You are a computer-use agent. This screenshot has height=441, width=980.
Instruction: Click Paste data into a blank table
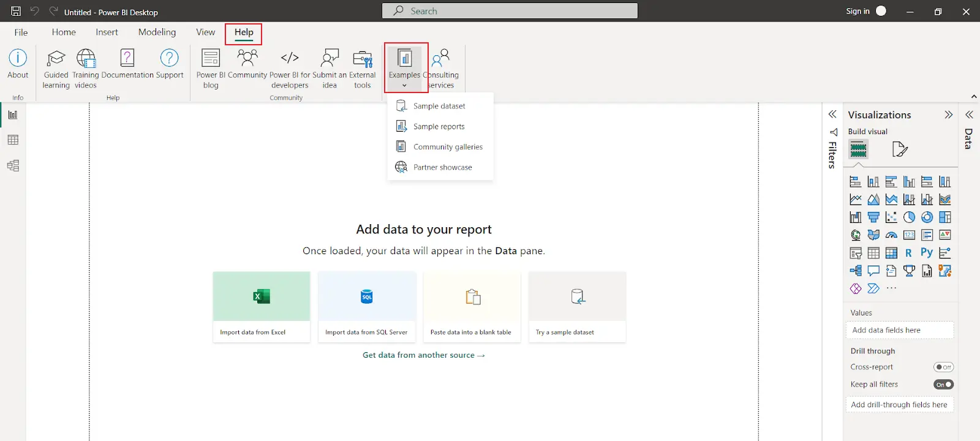pyautogui.click(x=472, y=307)
